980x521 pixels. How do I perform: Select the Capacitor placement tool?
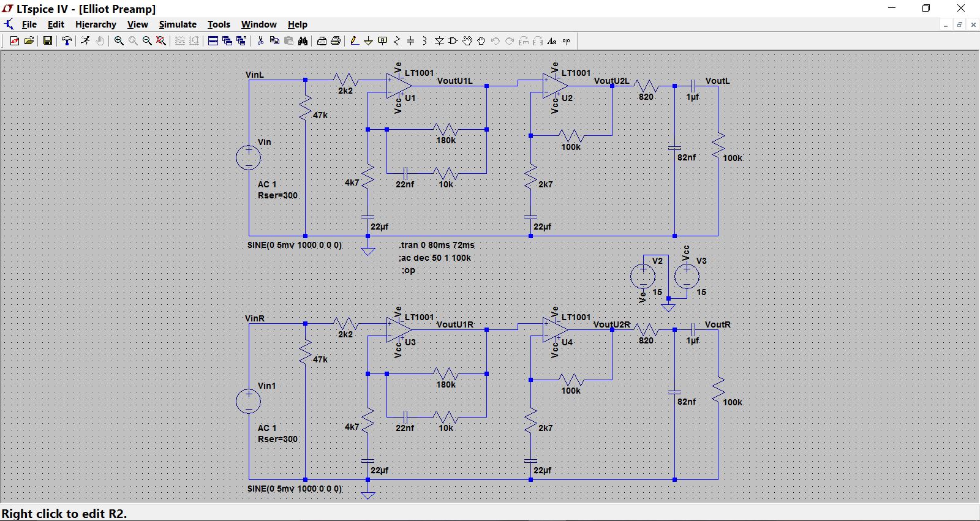tap(411, 41)
